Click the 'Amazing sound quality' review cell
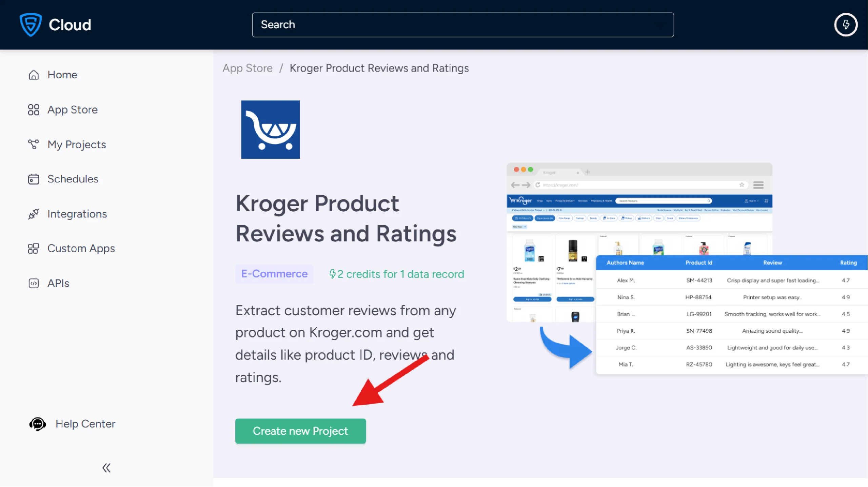The image size is (868, 487). point(772,331)
